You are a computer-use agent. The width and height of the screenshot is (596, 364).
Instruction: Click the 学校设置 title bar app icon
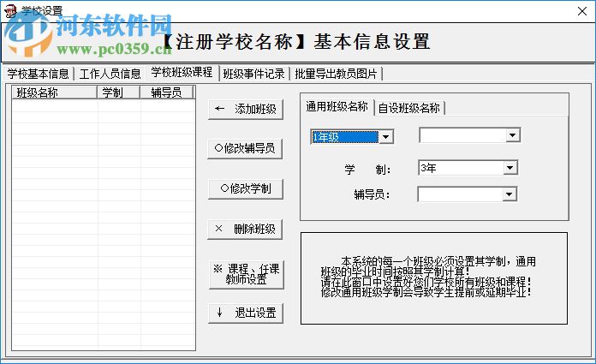(x=10, y=11)
